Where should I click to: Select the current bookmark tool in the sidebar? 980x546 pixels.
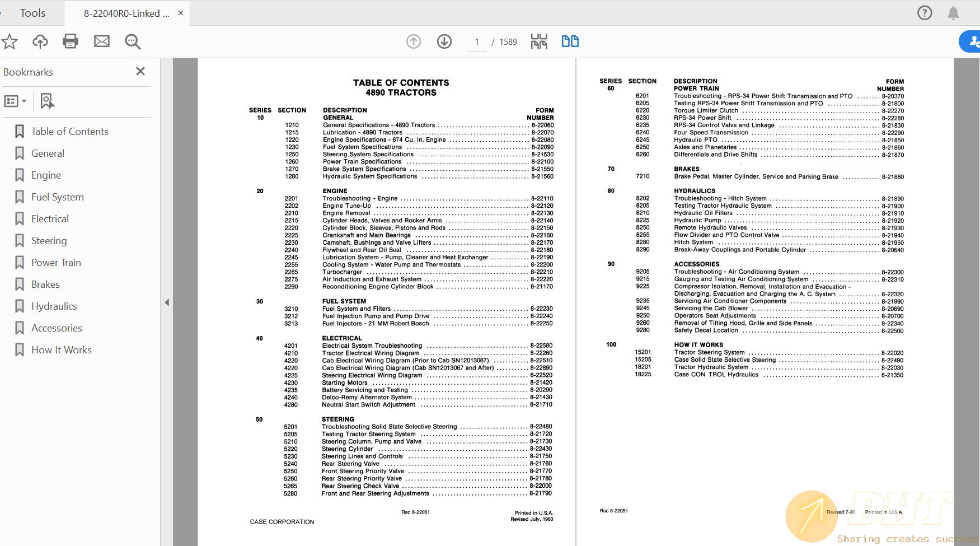(47, 101)
